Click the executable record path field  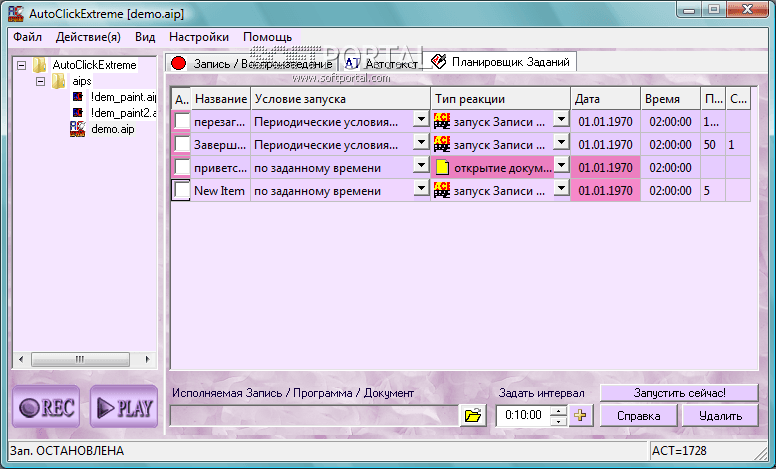pos(314,416)
